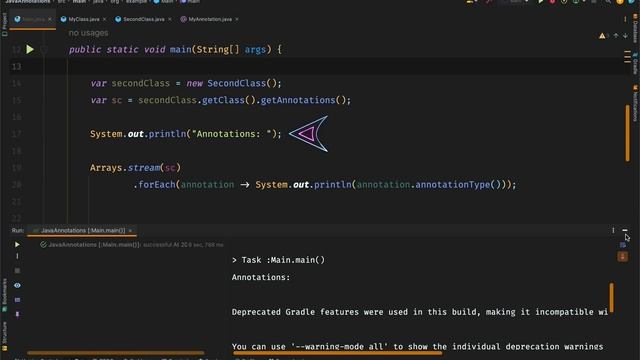Open the Notifications tool window

636,103
